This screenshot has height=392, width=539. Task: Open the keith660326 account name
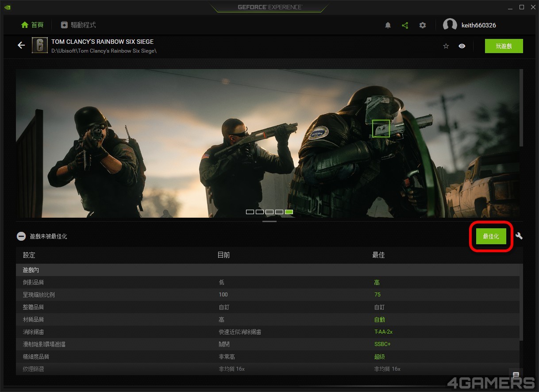479,25
